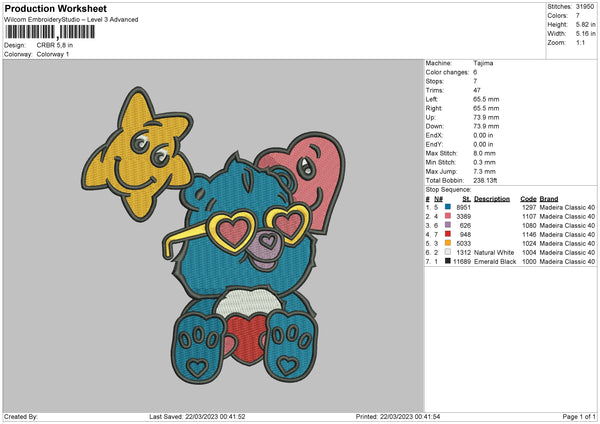600x424 pixels.
Task: Click stitch count '5033' in stop 5
Action: click(463, 243)
